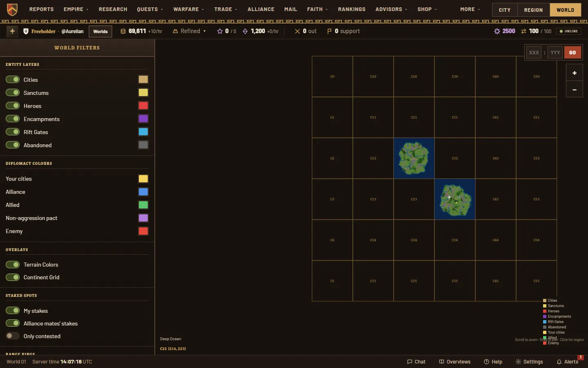Screen dimensions: 588x368
Task: Open Settings in the bottom bar
Action: pos(529,361)
